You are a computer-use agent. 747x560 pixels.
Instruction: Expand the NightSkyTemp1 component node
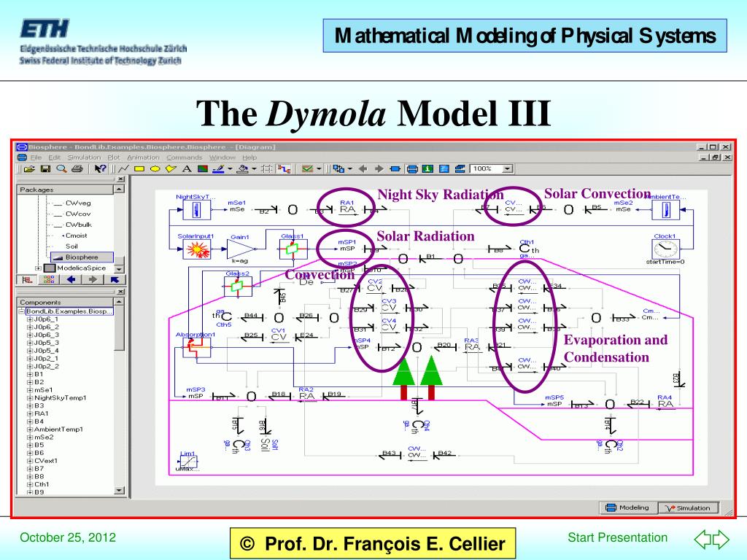(29, 398)
